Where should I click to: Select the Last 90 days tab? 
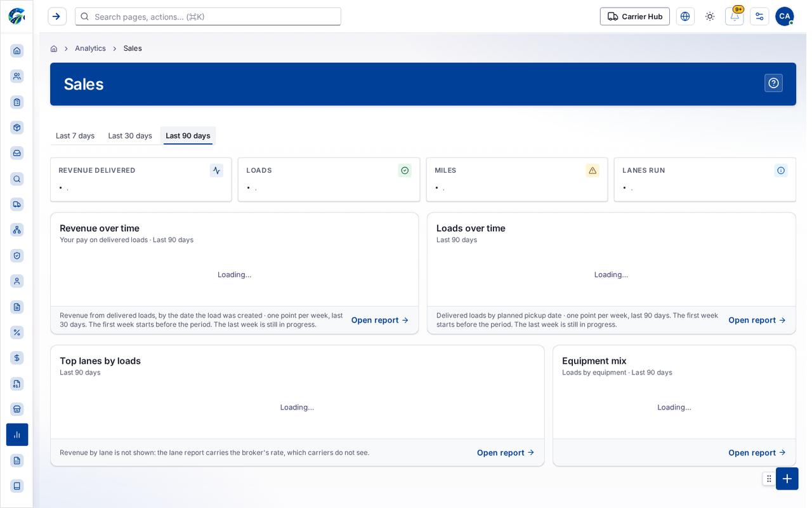point(188,136)
